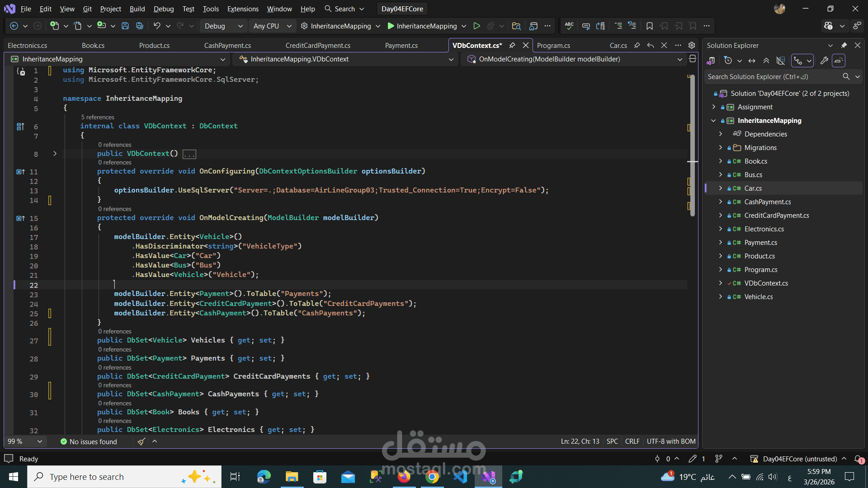Screen dimensions: 868x488
Task: Expand the Migrations folder in Solution Explorer
Action: pos(720,147)
